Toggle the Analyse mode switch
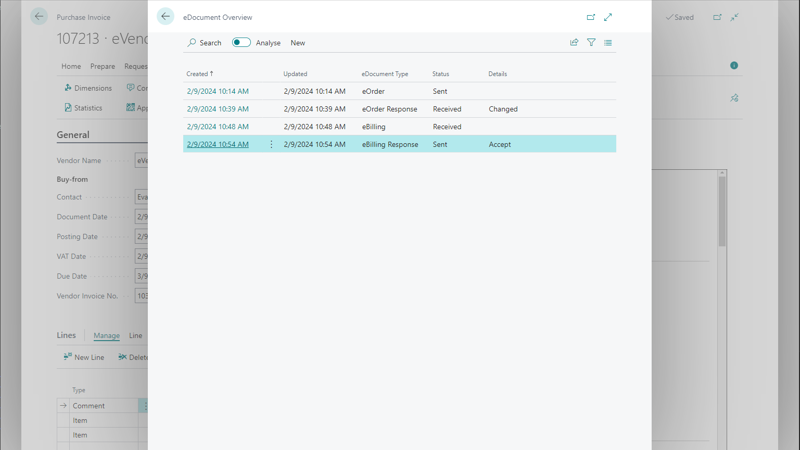This screenshot has width=800, height=450. point(241,43)
